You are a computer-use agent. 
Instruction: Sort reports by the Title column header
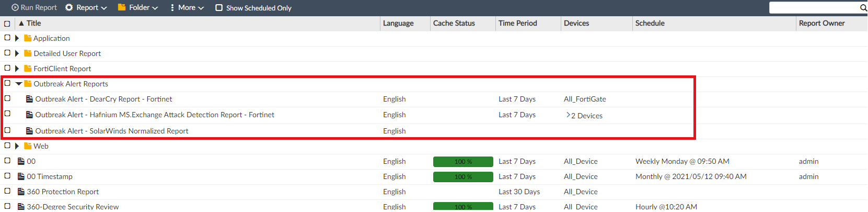point(33,23)
